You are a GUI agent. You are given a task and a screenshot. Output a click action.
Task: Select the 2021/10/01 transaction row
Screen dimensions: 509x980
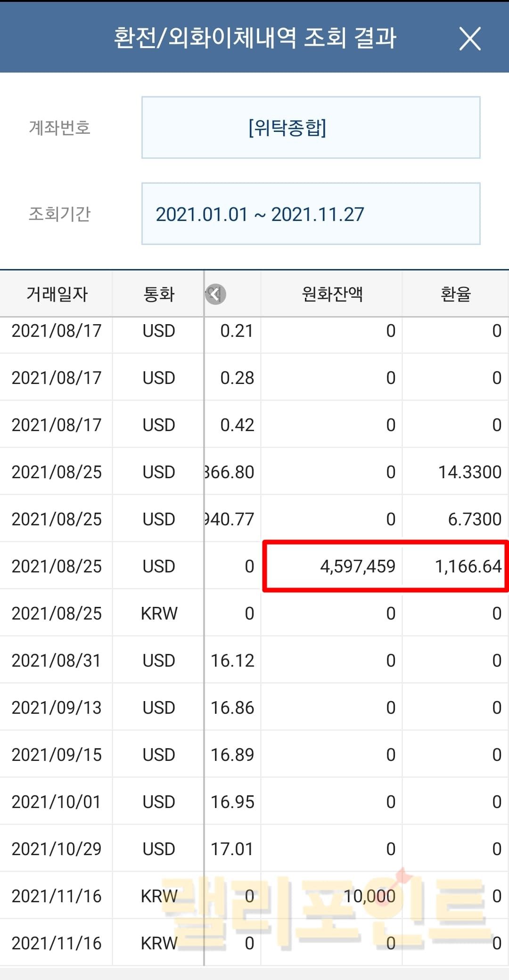[x=57, y=802]
